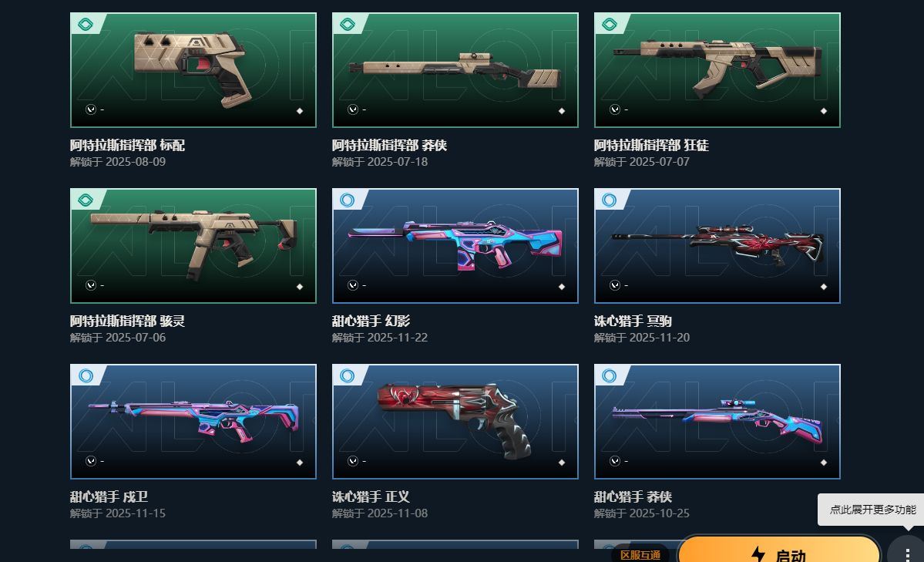924x562 pixels.
Task: Click the 阿特拉斯指挥部 狂徒 skin title
Action: point(651,145)
